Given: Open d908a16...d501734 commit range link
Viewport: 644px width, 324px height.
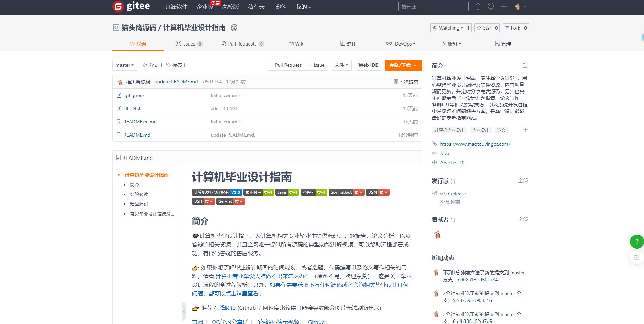Looking at the screenshot, I should point(478,280).
